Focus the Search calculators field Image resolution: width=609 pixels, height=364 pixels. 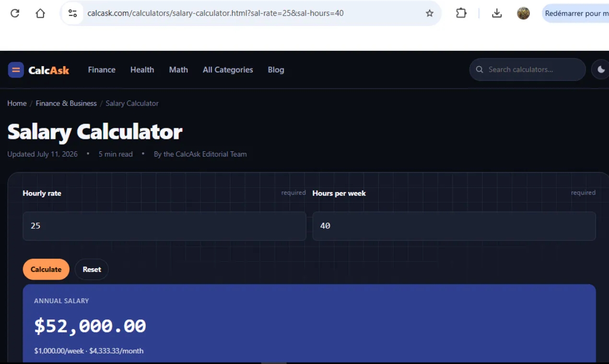pos(527,70)
